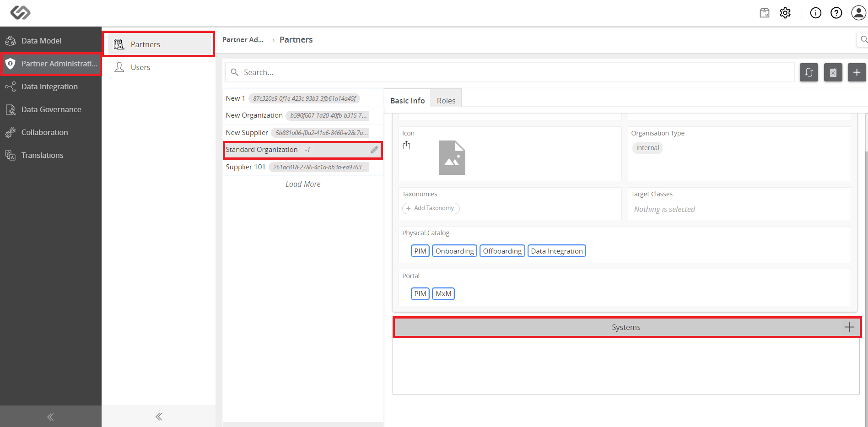Select Partners submenu item
The height and width of the screenshot is (427, 868).
(x=158, y=44)
